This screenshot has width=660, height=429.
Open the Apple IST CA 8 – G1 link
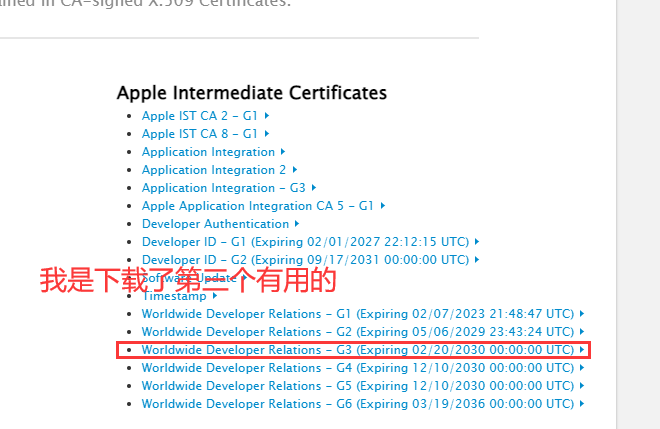tap(205, 134)
